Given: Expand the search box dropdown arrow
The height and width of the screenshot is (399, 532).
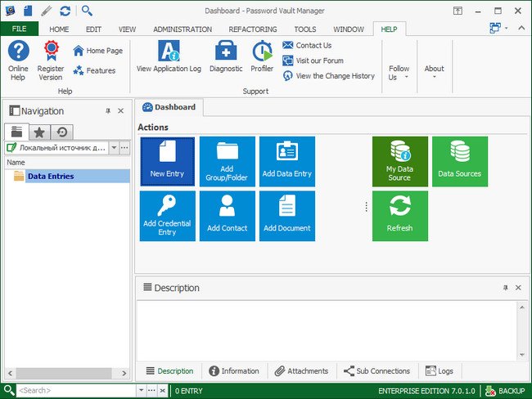Looking at the screenshot, I should pos(141,391).
